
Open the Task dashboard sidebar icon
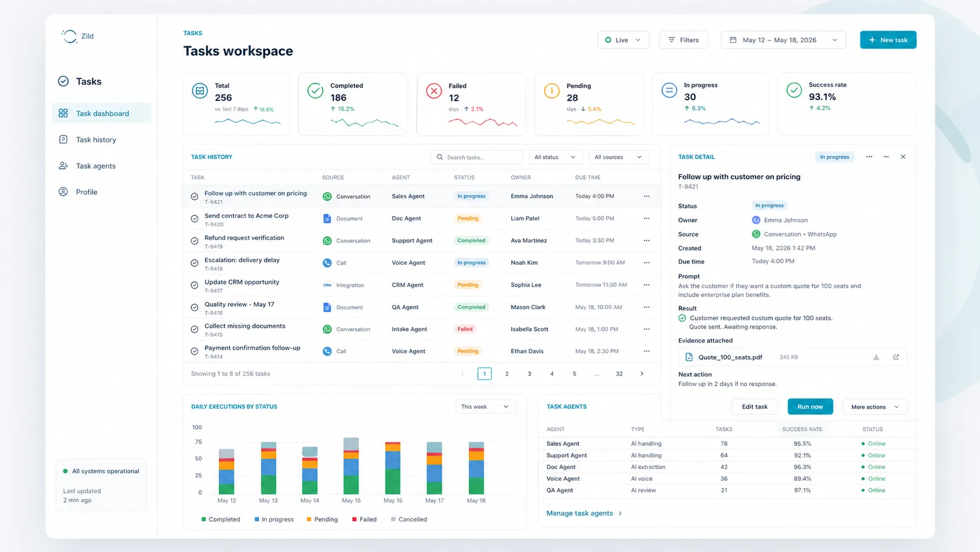pos(63,113)
